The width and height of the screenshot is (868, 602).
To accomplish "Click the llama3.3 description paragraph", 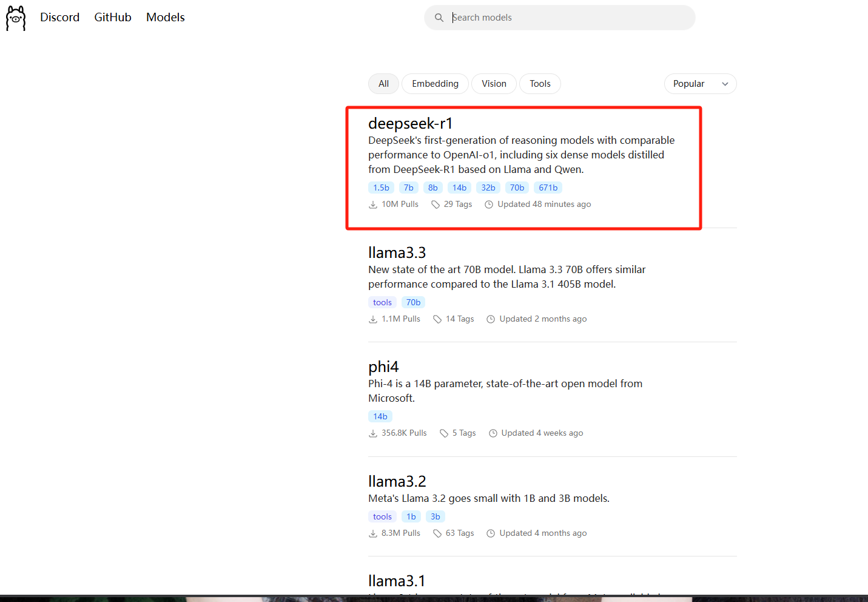I will click(x=507, y=277).
